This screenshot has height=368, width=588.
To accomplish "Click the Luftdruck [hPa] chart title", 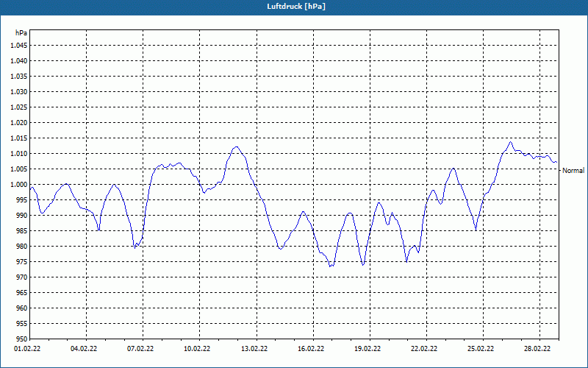I will [x=296, y=7].
